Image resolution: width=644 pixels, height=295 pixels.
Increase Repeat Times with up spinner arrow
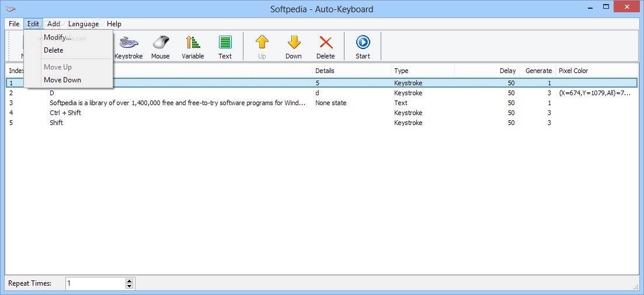pyautogui.click(x=130, y=280)
